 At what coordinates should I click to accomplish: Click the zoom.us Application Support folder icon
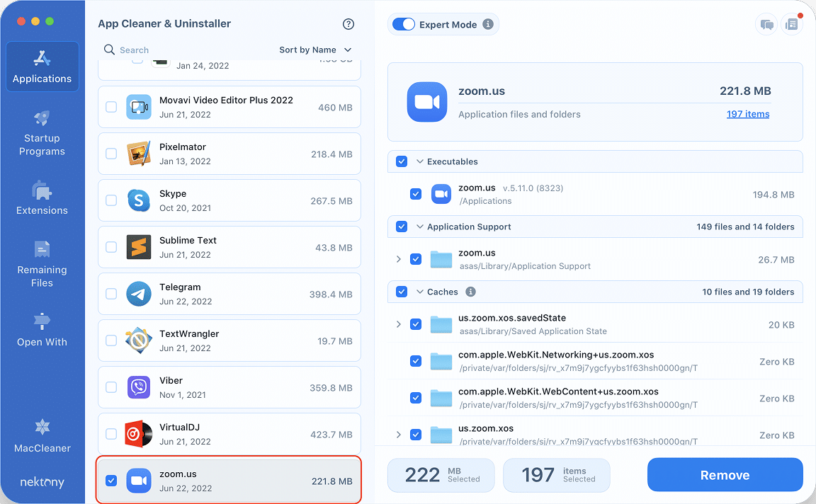[x=441, y=259]
